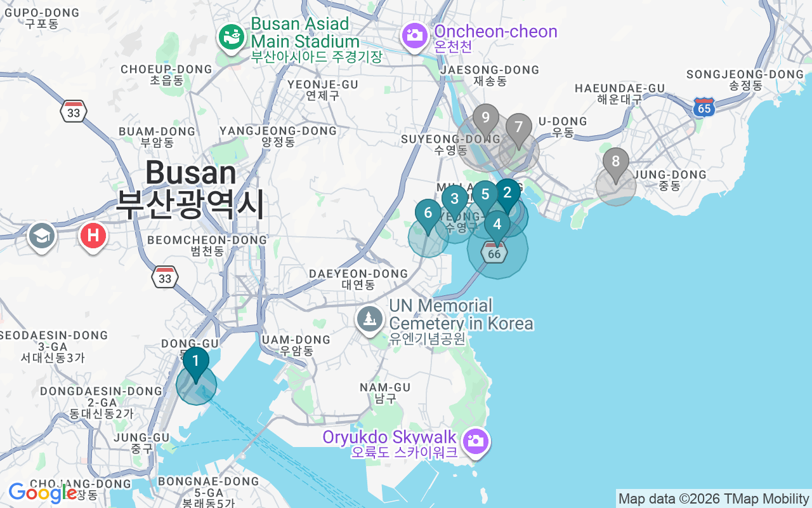The width and height of the screenshot is (812, 508).
Task: Click the HAEUNDAE-GU district label
Action: coord(620,93)
